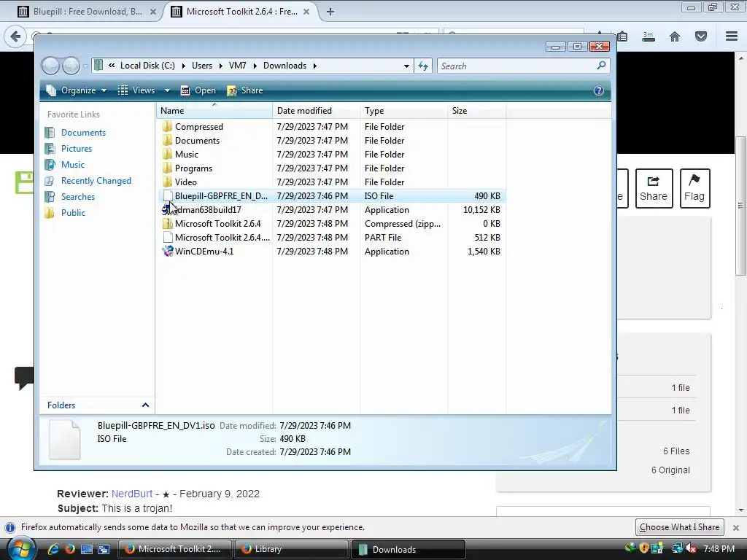Open the NerdBurt reviewer link
Screen dimensions: 747x560
pos(132,494)
